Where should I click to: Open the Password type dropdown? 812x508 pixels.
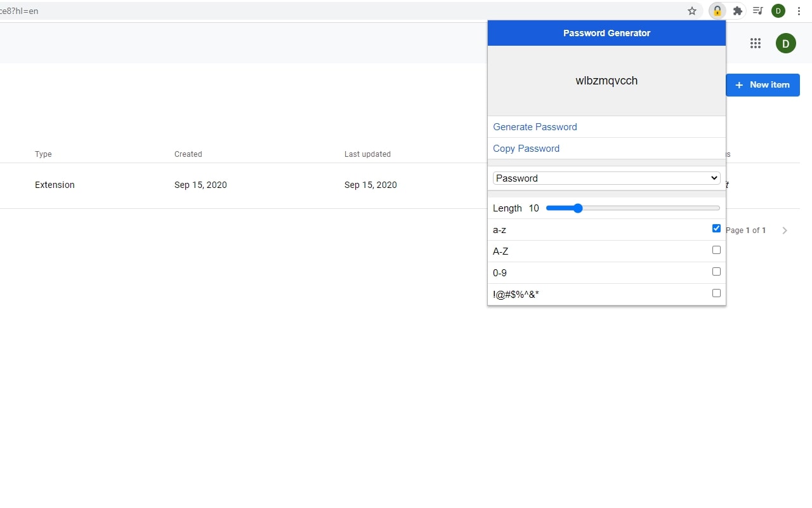606,178
